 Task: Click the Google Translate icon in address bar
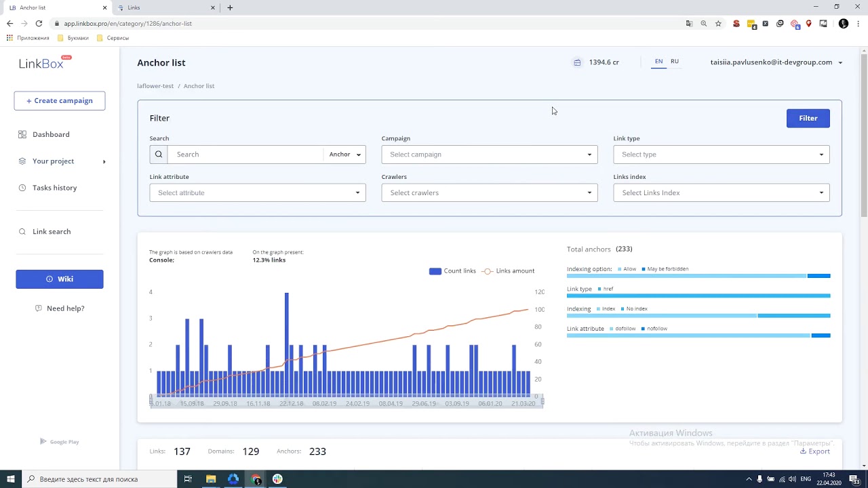pos(689,24)
